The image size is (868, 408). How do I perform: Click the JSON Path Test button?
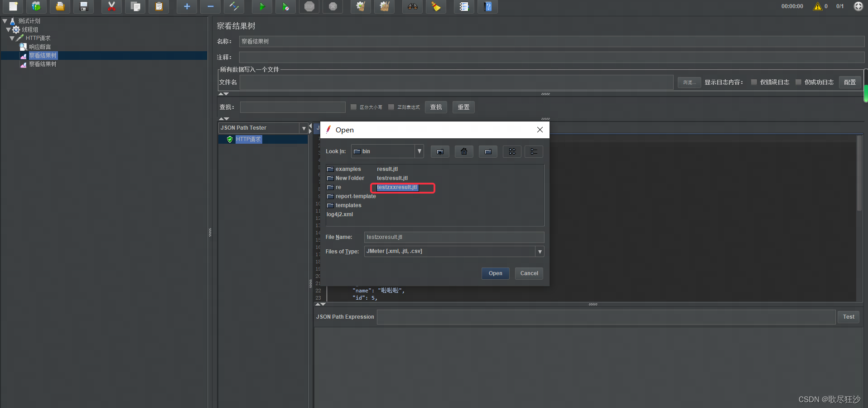point(849,317)
